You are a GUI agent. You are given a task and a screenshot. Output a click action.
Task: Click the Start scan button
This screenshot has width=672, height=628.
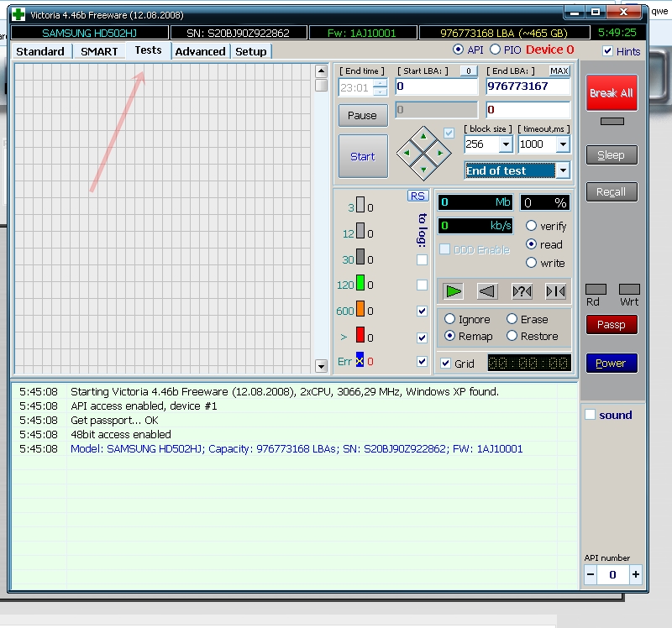coord(363,156)
